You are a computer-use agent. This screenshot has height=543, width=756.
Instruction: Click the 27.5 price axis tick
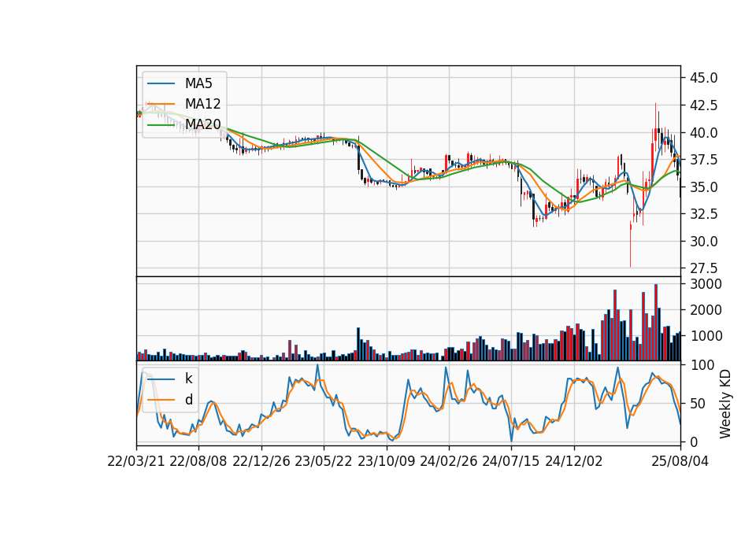click(703, 268)
